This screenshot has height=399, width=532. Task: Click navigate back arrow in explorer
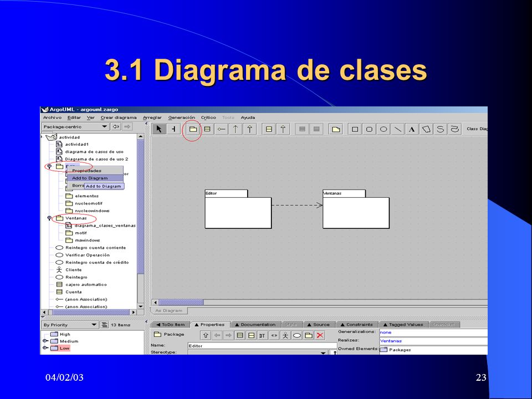(116, 126)
